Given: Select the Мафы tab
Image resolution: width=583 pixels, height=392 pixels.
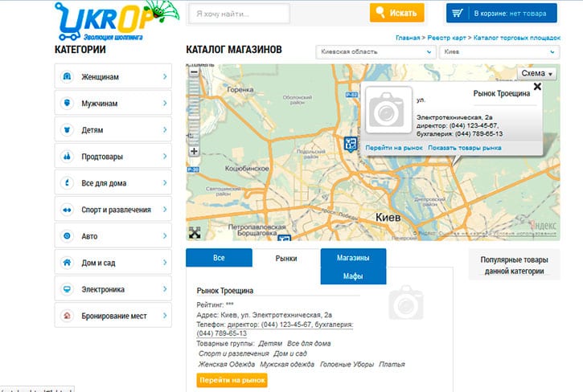Looking at the screenshot, I should click(353, 276).
